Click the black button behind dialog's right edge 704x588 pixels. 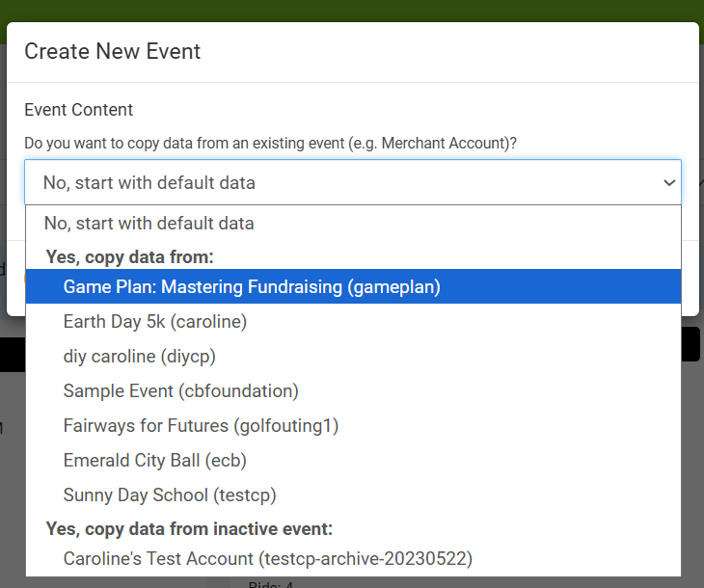[691, 344]
